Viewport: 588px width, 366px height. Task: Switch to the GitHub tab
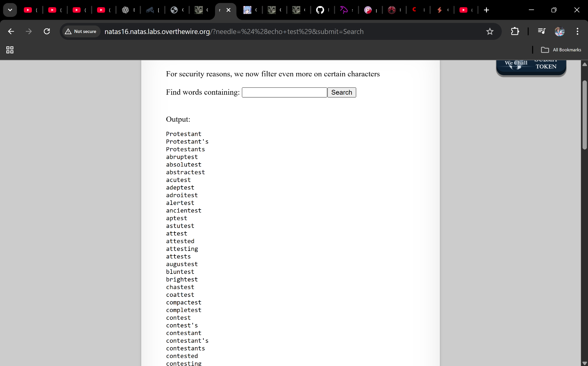320,10
